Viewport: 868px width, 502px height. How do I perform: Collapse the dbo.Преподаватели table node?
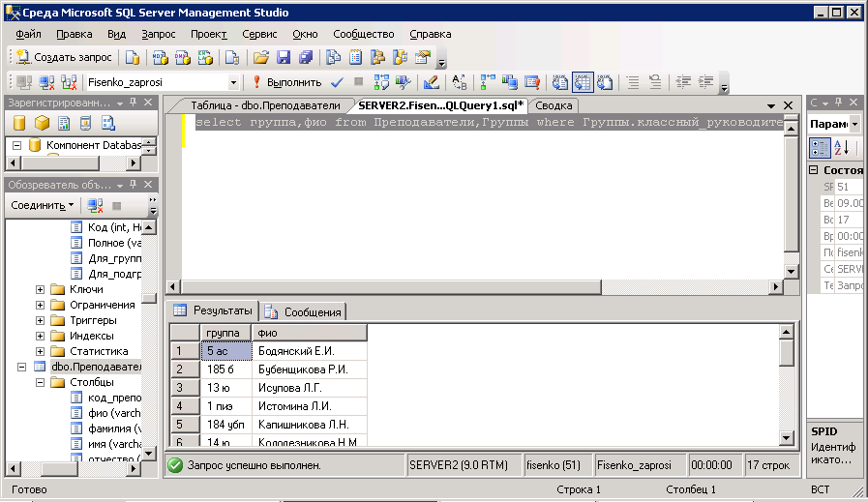21,367
